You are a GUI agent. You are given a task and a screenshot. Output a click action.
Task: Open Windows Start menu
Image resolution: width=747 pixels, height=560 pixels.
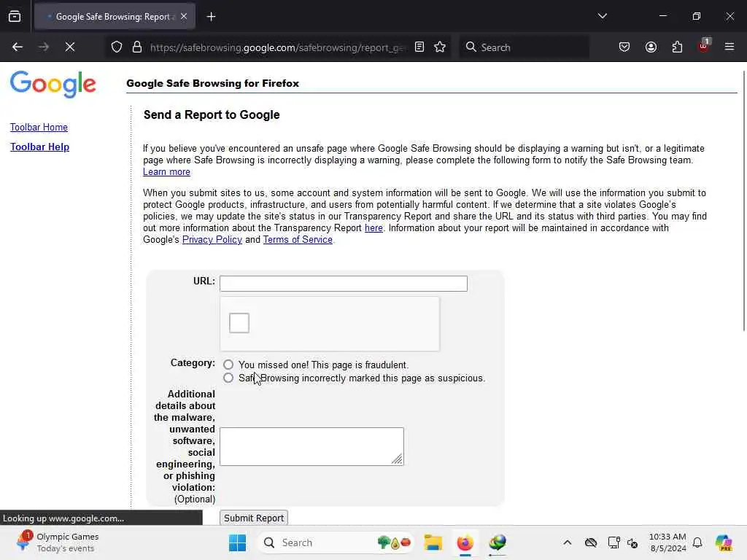point(237,542)
